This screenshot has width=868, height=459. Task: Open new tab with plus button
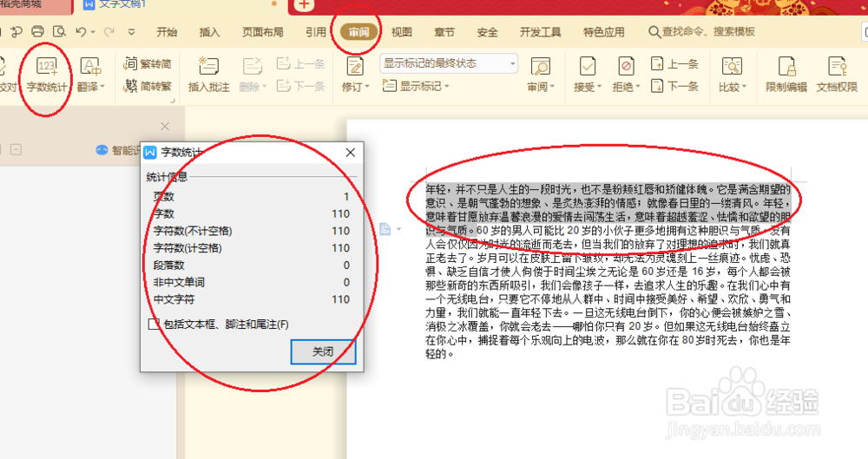coord(303,5)
